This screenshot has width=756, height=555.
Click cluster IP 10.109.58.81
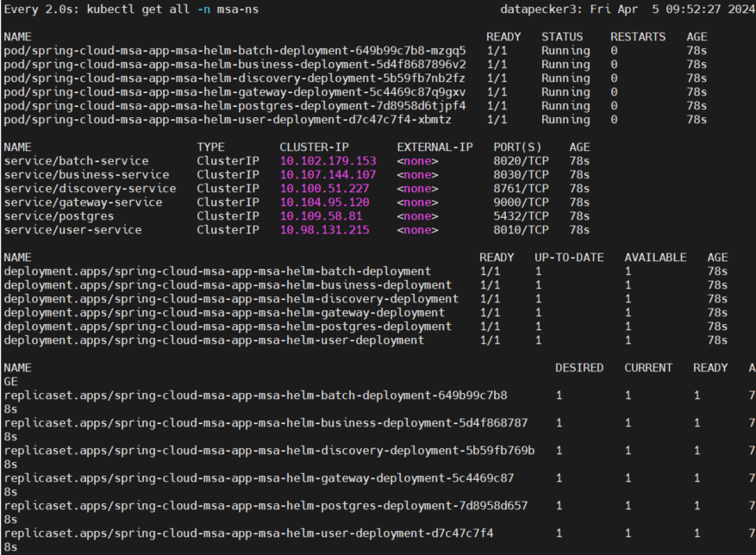[x=322, y=216]
